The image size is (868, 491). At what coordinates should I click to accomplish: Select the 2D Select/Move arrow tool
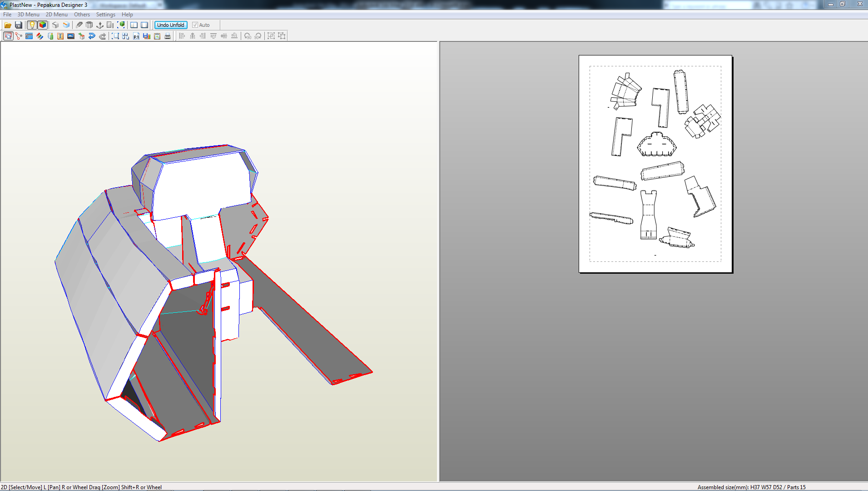pyautogui.click(x=8, y=36)
